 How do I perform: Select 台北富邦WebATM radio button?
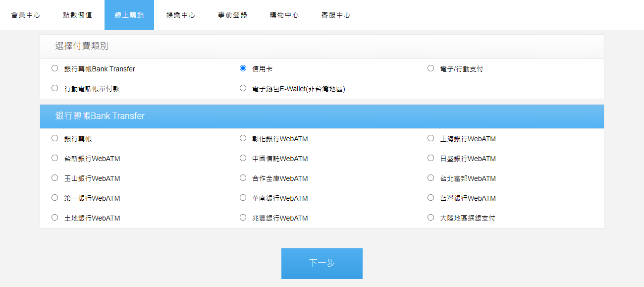coord(430,177)
